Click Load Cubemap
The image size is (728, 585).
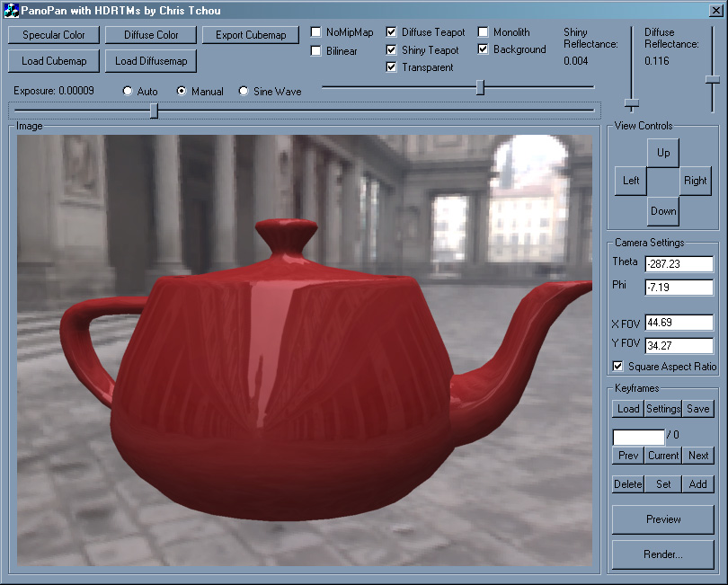pos(54,61)
